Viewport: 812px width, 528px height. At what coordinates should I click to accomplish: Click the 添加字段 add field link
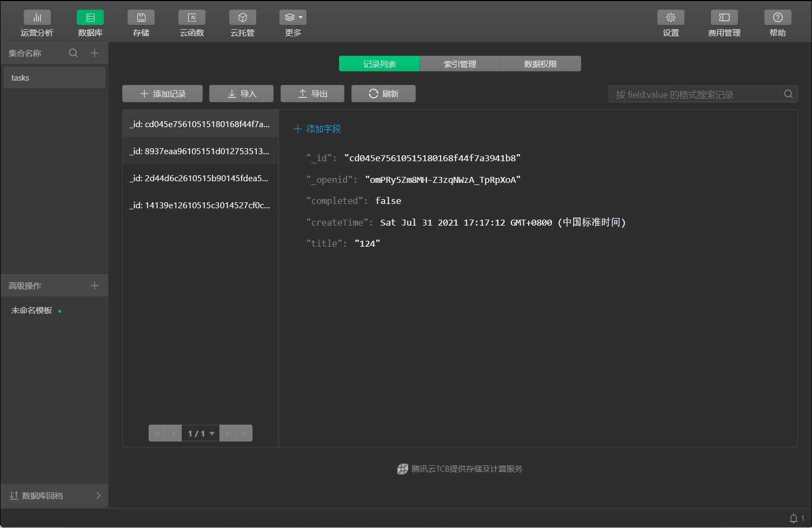pos(317,129)
